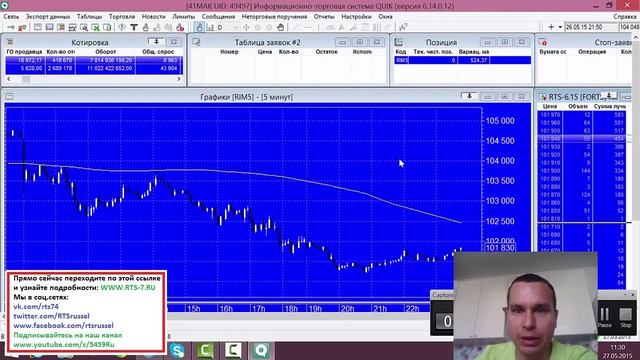Click the disconnect icon with red X

pyautogui.click(x=22, y=27)
